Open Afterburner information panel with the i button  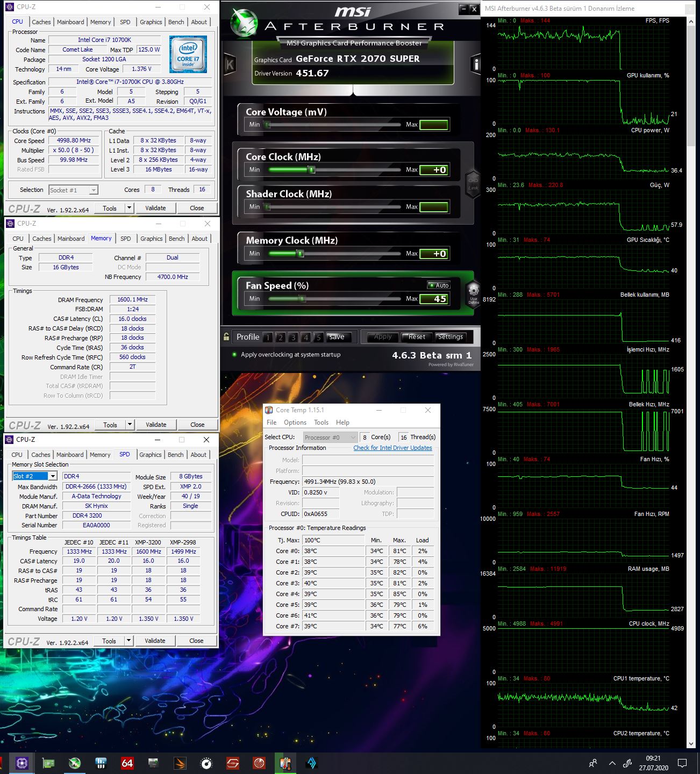tap(475, 64)
